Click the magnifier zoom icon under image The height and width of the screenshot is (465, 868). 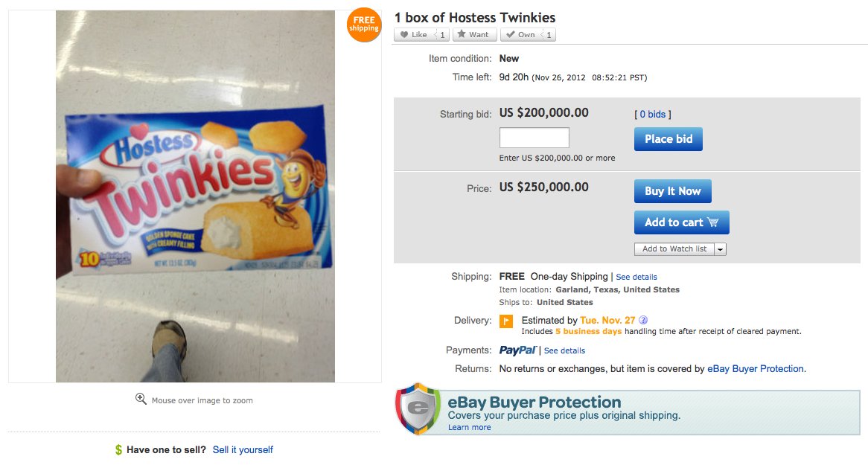coord(141,400)
